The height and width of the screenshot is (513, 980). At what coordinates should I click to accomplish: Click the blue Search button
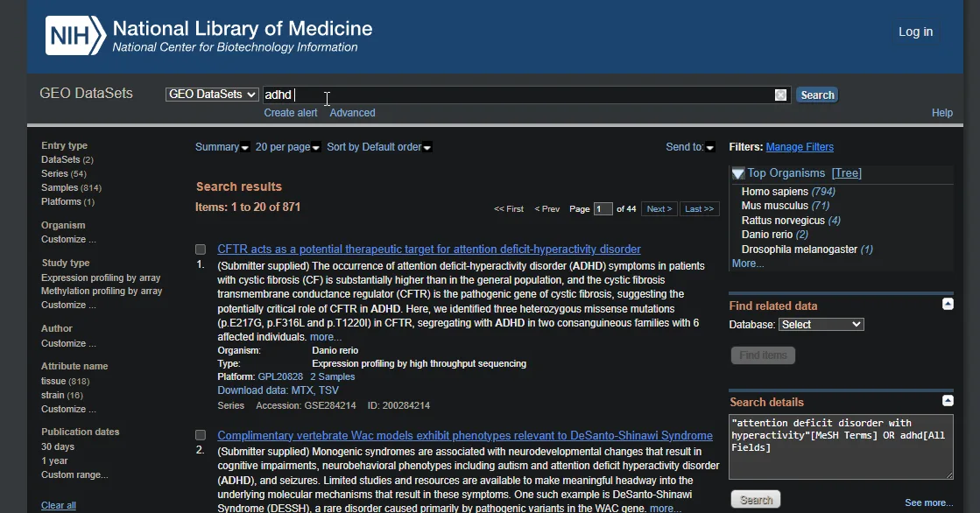pos(816,95)
